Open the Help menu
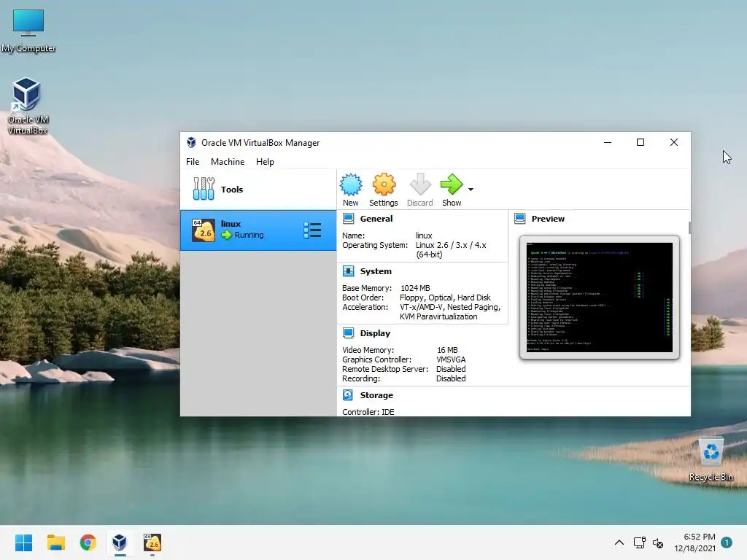The image size is (747, 560). pos(265,162)
